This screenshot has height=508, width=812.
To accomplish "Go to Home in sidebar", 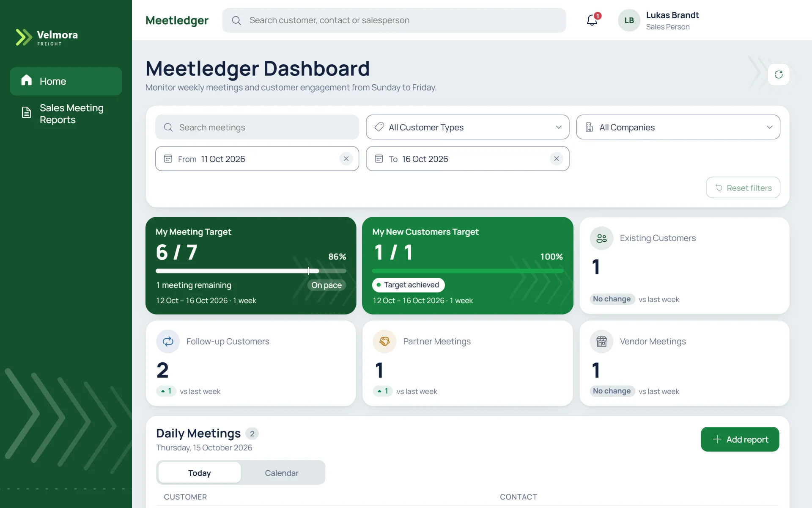I will (66, 81).
